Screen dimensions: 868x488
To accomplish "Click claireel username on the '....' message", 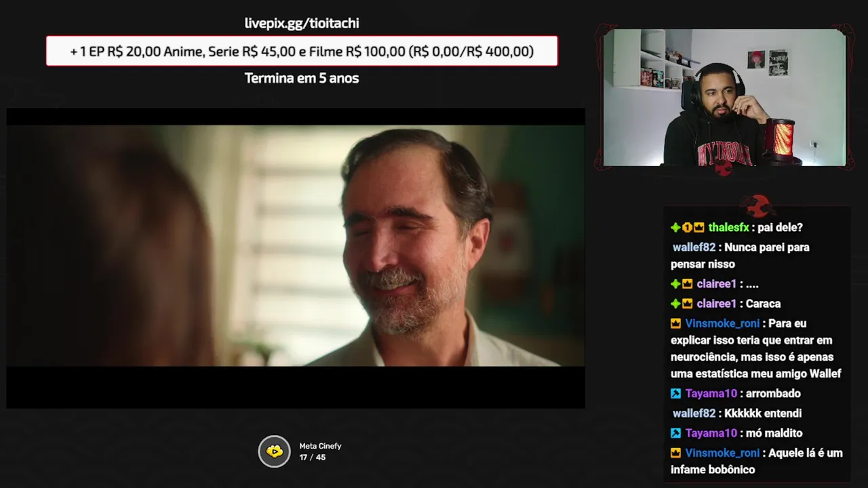I will click(x=716, y=284).
